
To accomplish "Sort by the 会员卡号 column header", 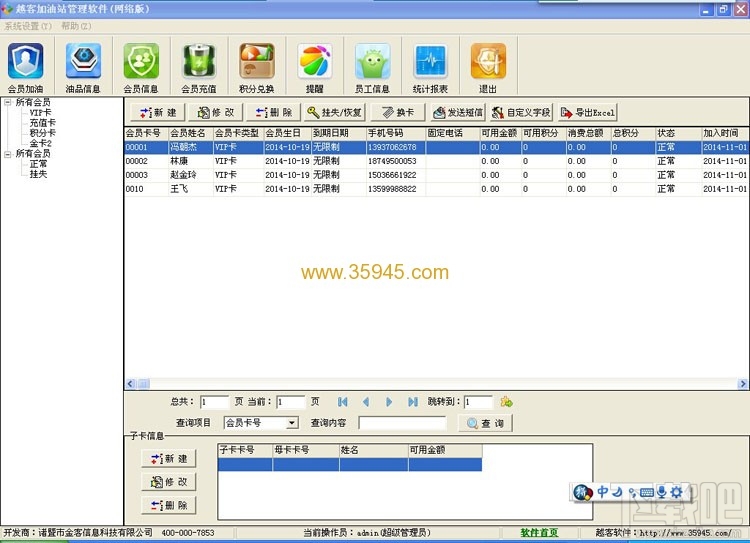I will [x=146, y=133].
